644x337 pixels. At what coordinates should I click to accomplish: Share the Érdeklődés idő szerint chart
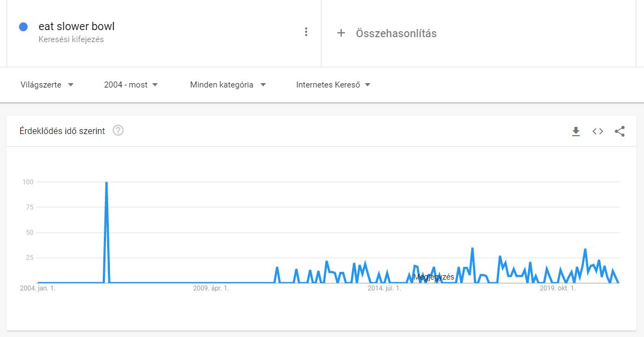pyautogui.click(x=619, y=131)
